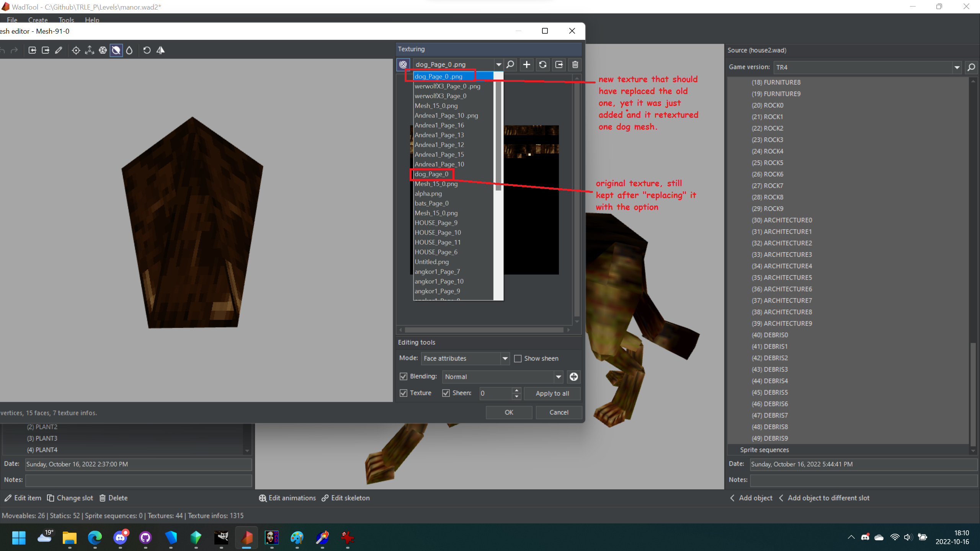Confirm changes with the OK button
The width and height of the screenshot is (980, 551).
[x=509, y=412]
